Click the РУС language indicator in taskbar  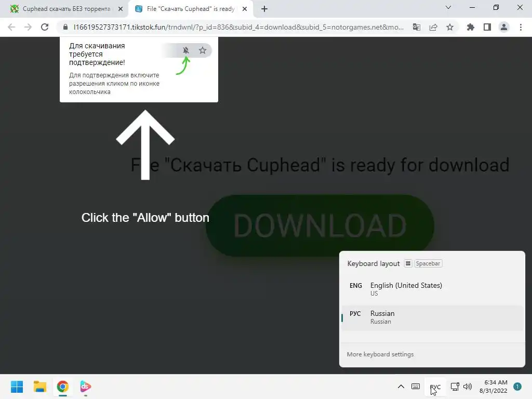[x=435, y=387]
